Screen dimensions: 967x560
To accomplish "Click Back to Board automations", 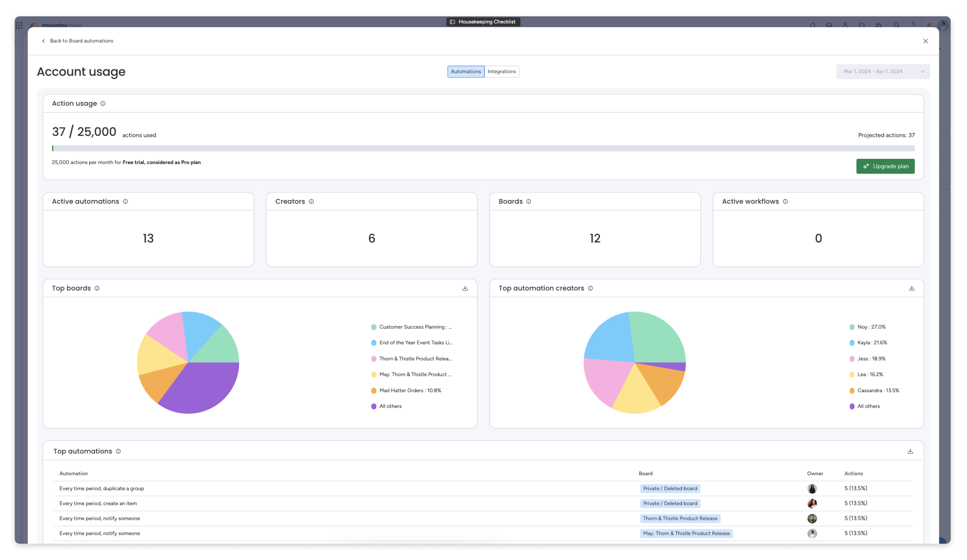I will (78, 41).
